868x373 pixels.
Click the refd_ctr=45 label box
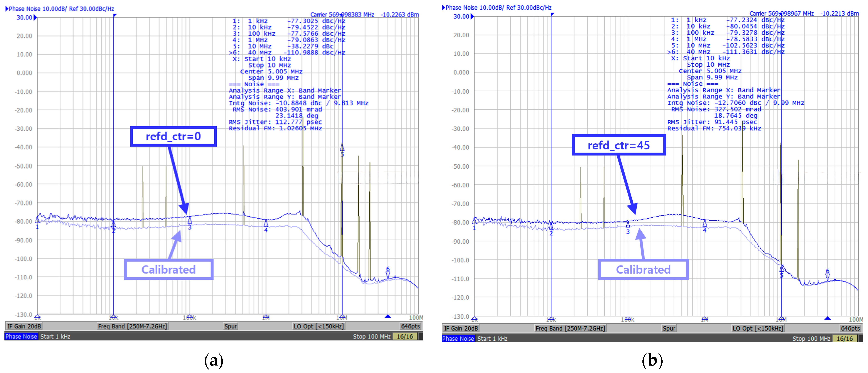[x=619, y=145]
